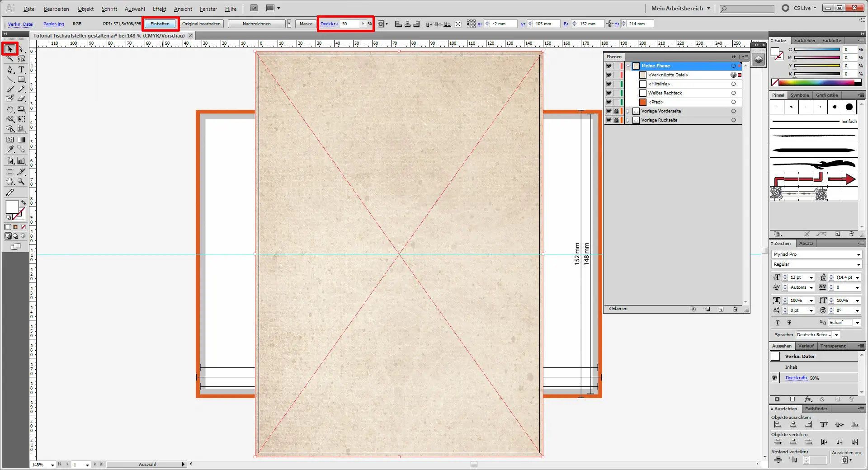This screenshot has width=868, height=470.
Task: Select the Magic Wand tool
Action: pos(10,59)
